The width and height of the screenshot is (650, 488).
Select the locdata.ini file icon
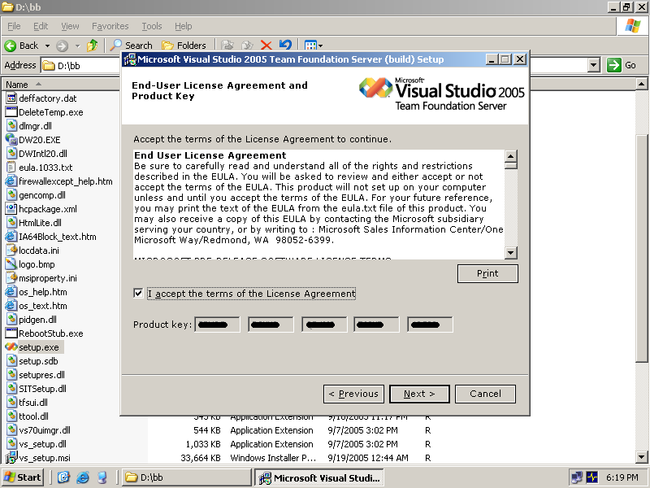(x=11, y=250)
